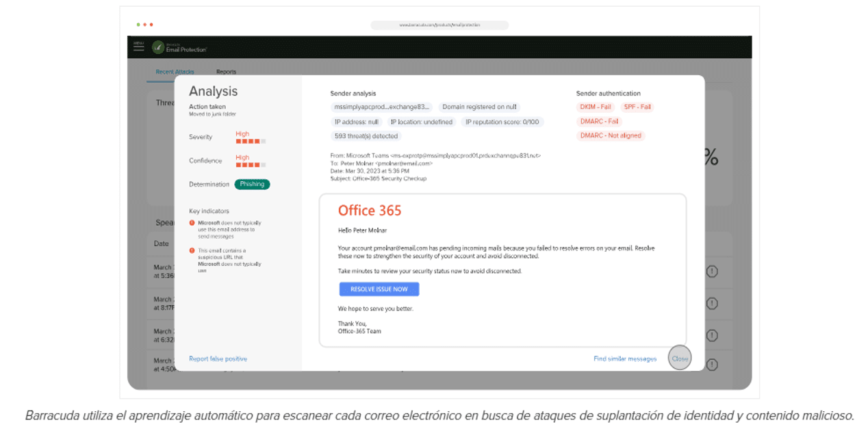
Task: Click the Severity level bar indicator
Action: point(251,141)
